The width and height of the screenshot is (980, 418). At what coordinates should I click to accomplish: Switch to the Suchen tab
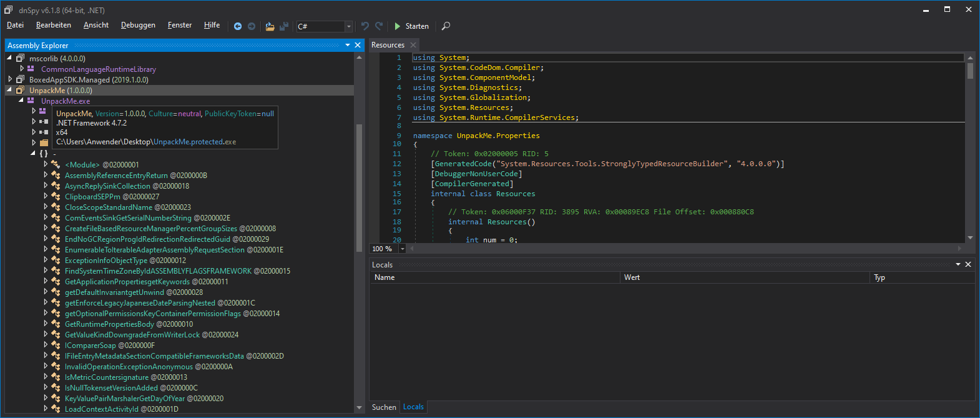pyautogui.click(x=384, y=407)
